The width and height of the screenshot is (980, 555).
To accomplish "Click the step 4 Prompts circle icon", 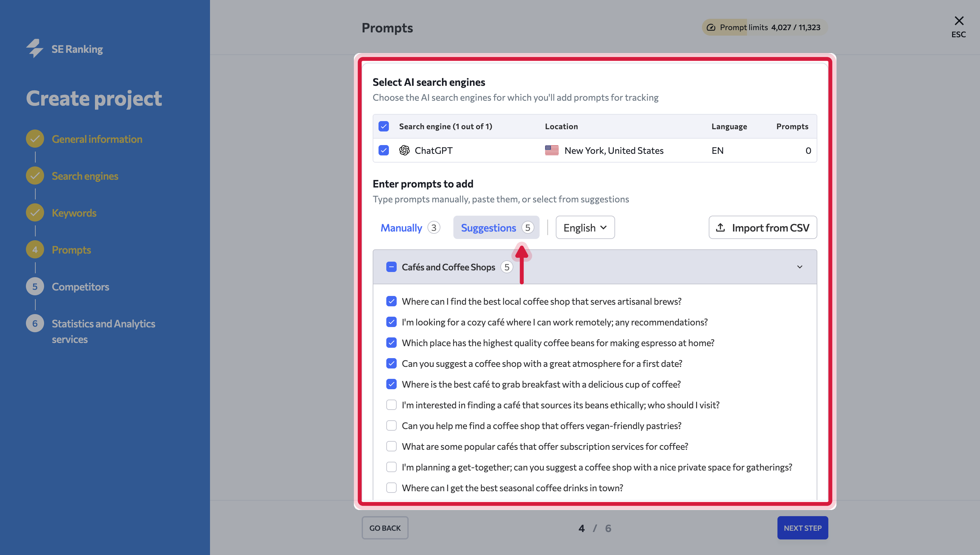I will 35,250.
